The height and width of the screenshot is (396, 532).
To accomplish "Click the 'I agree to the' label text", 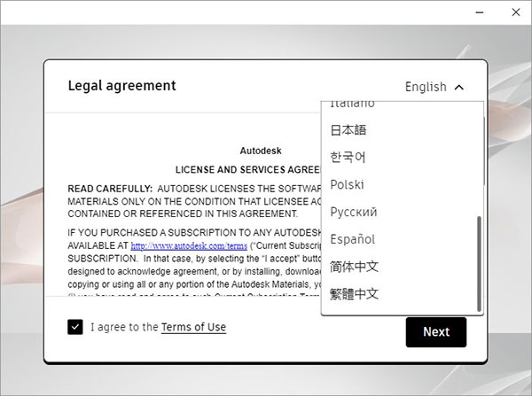I will pos(124,328).
